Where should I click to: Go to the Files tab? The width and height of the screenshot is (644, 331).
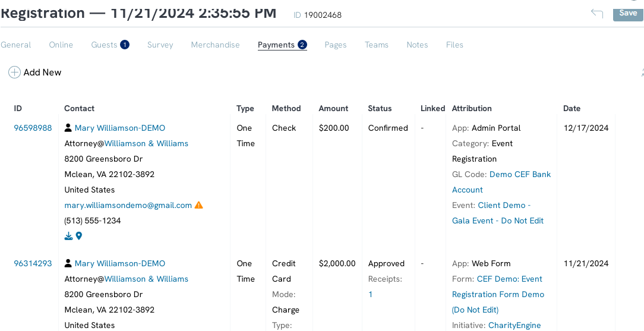tap(454, 45)
